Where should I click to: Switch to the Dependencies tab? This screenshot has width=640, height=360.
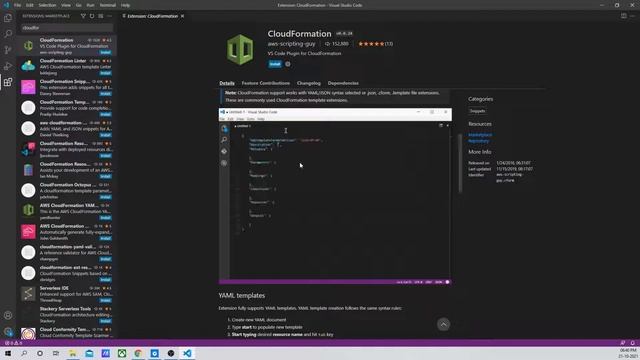tap(343, 83)
